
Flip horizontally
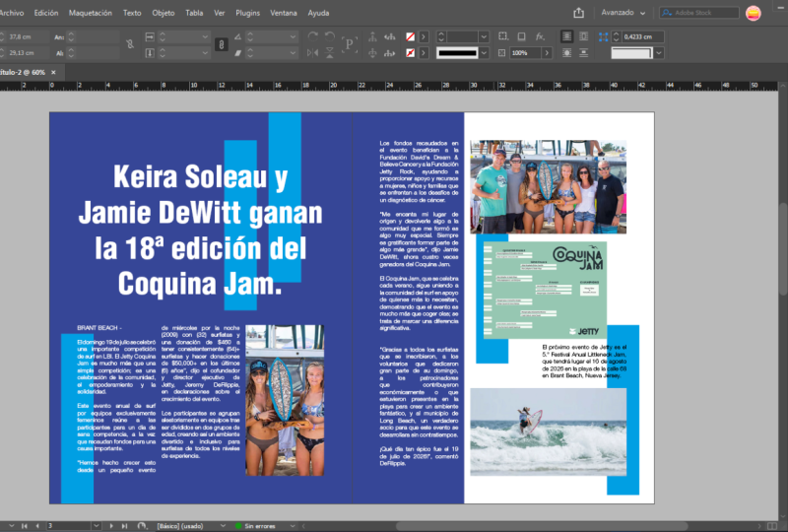pos(312,53)
